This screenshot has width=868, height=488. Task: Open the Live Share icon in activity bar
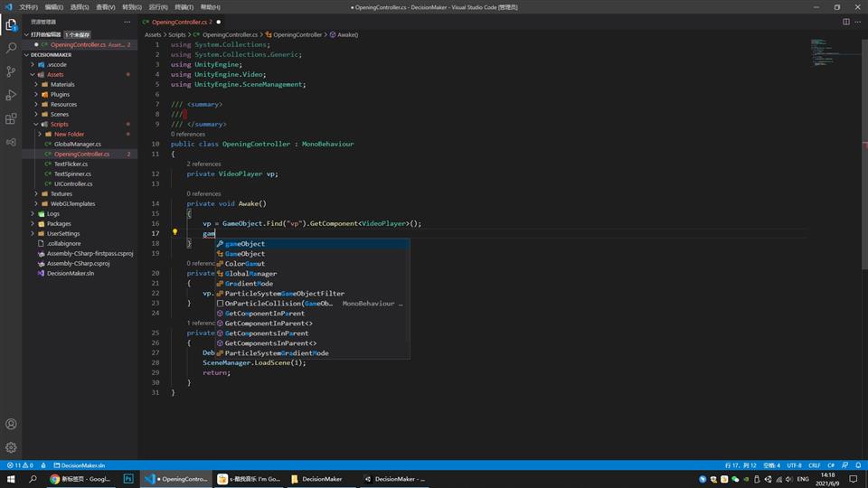coord(11,142)
